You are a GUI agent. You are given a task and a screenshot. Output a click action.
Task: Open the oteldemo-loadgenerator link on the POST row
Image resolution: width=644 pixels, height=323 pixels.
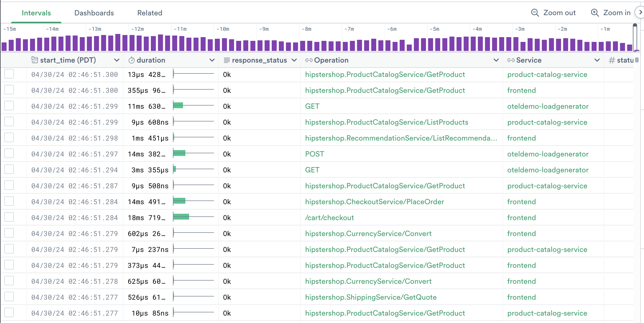[x=548, y=154]
